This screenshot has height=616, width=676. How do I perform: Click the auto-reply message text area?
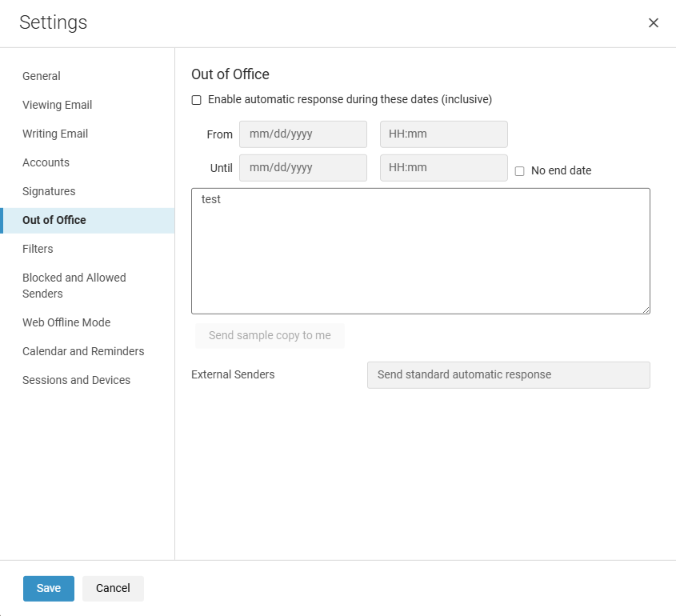point(421,251)
